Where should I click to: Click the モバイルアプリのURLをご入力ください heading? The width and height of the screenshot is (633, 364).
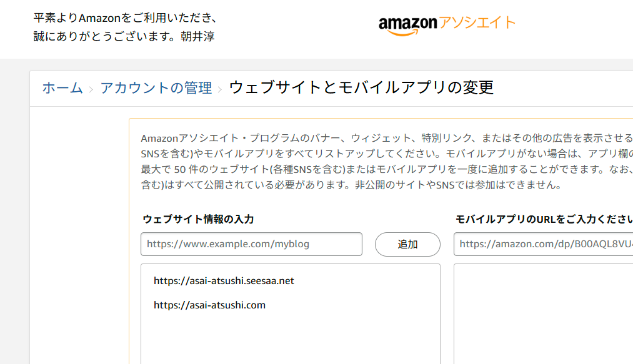pyautogui.click(x=544, y=219)
